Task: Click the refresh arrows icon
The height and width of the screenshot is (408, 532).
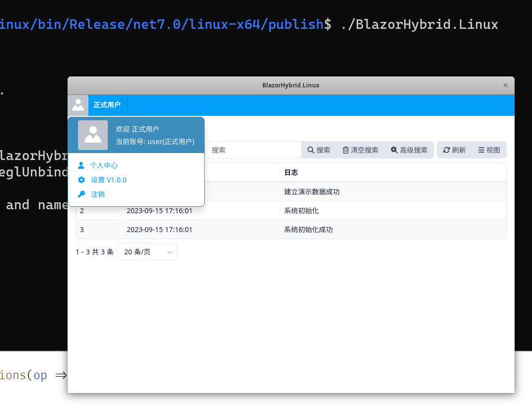Action: coord(447,150)
